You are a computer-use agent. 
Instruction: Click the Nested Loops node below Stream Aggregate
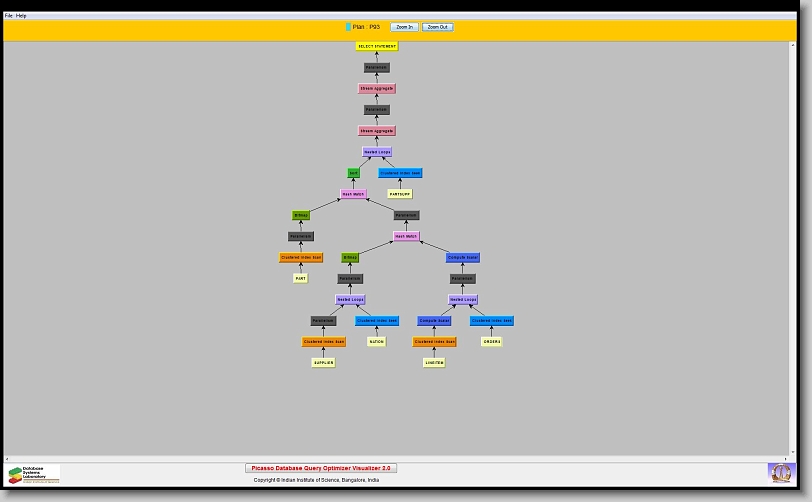coord(377,152)
